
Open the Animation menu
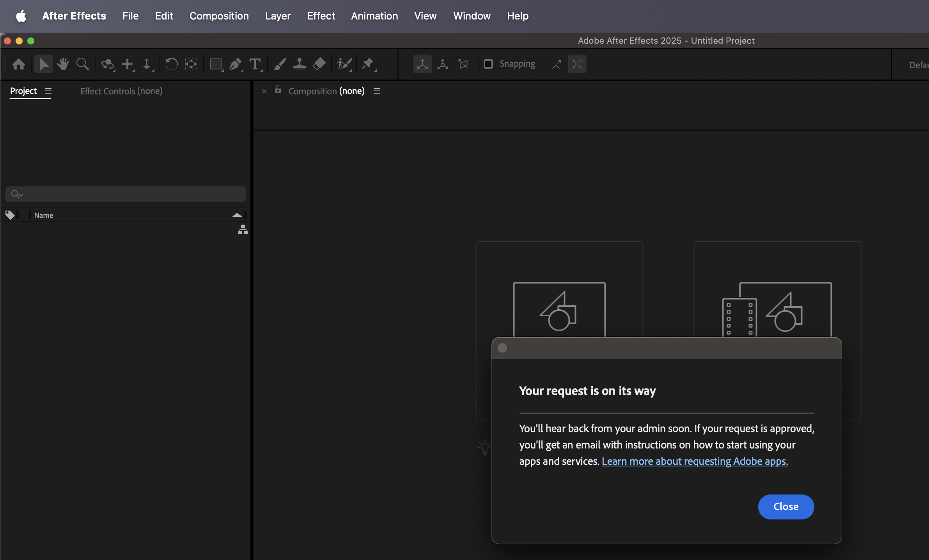(x=374, y=16)
